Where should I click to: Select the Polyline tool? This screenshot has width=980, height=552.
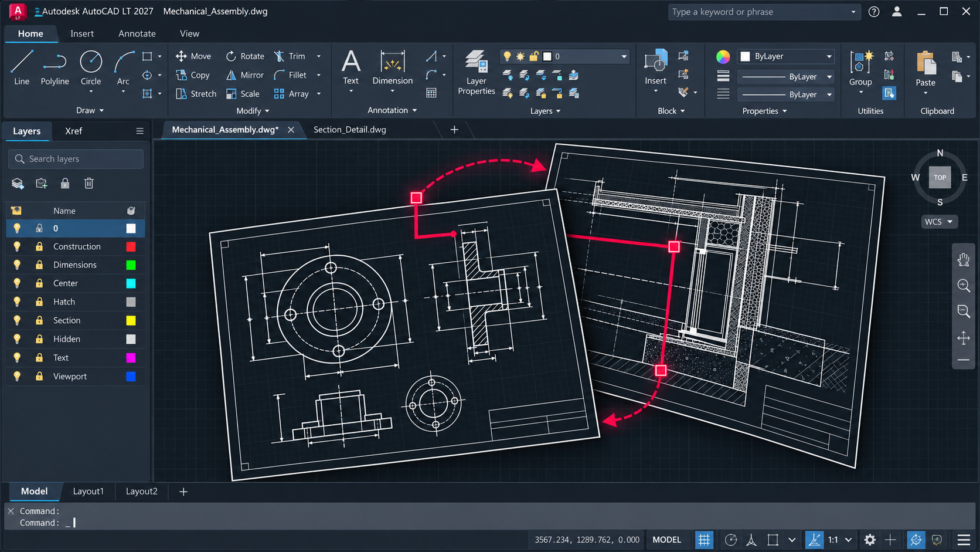tap(55, 68)
